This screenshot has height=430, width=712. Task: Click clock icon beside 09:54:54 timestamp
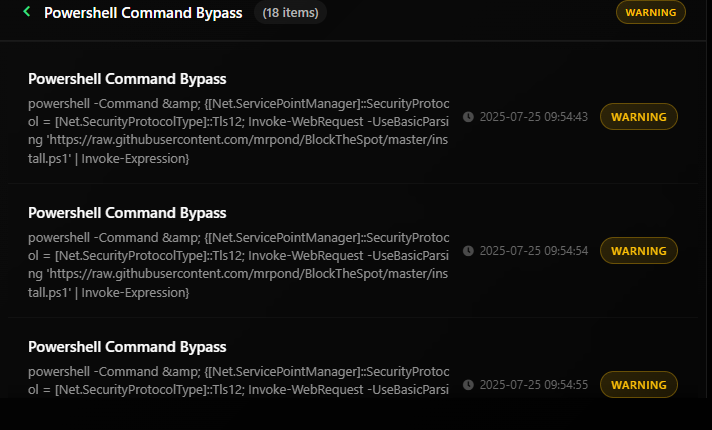click(x=468, y=251)
